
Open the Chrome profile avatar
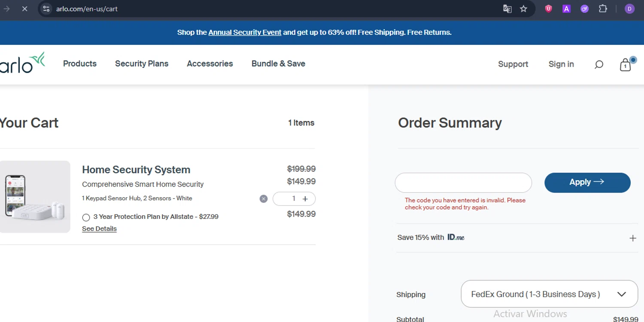pyautogui.click(x=629, y=9)
